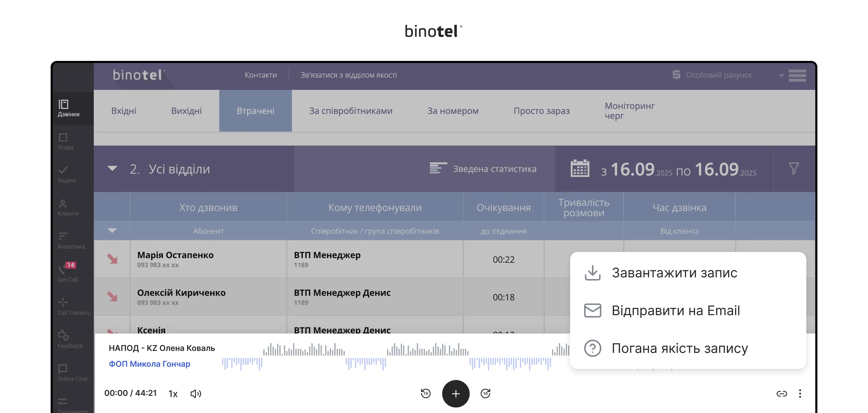The height and width of the screenshot is (413, 868).
Task: Open the Особовий рахунок account dropdown arrow
Action: [781, 76]
